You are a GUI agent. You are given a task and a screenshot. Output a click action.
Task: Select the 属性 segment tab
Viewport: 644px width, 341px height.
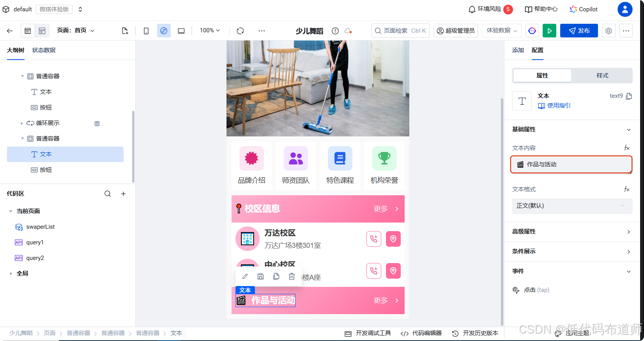coord(542,76)
